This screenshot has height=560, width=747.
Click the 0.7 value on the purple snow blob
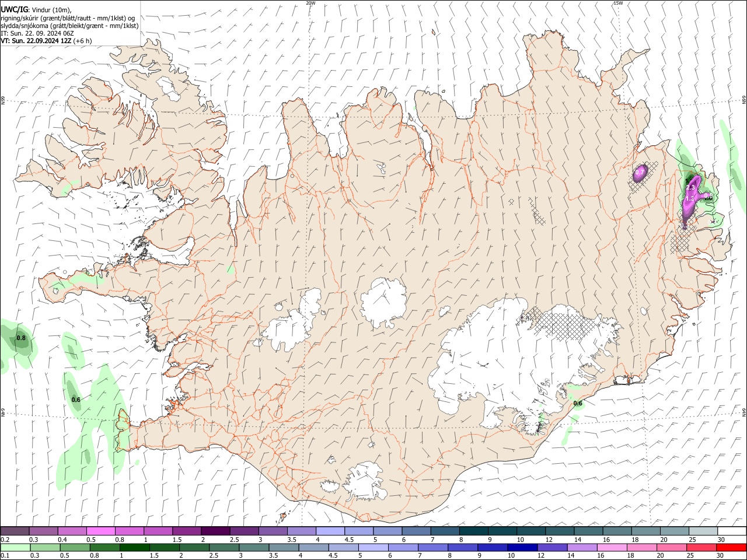tap(640, 173)
